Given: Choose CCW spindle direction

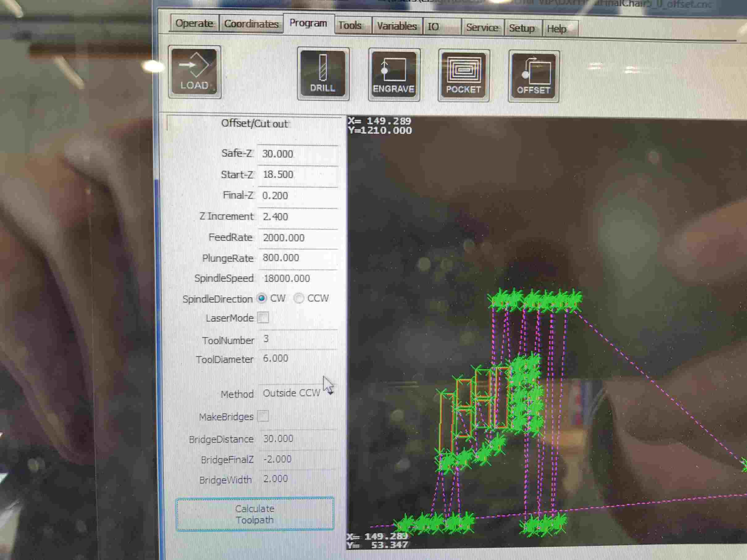Looking at the screenshot, I should [299, 298].
